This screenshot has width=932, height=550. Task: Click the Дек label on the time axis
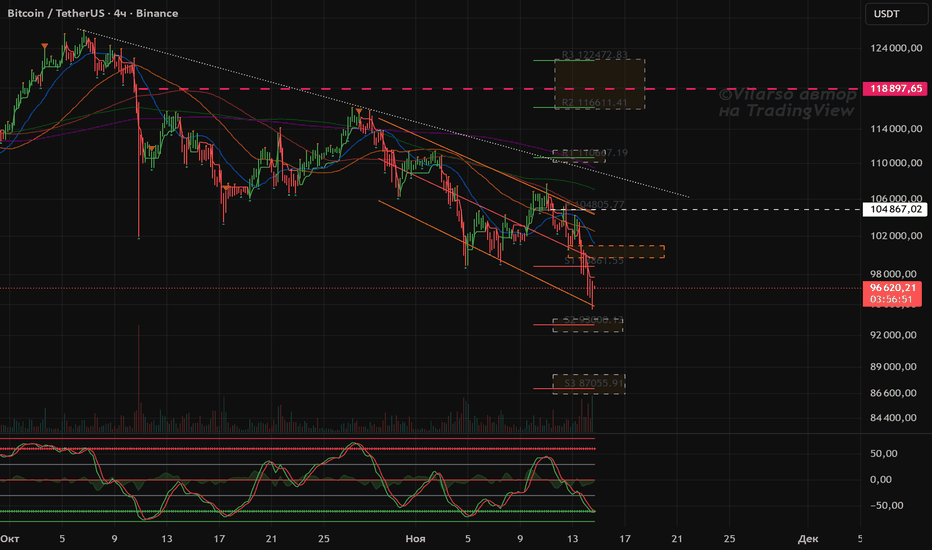tap(808, 539)
